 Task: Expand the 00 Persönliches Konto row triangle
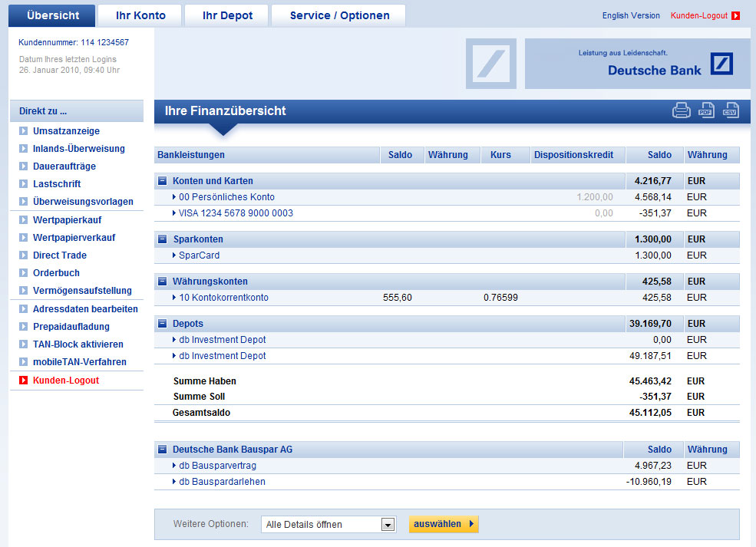174,197
